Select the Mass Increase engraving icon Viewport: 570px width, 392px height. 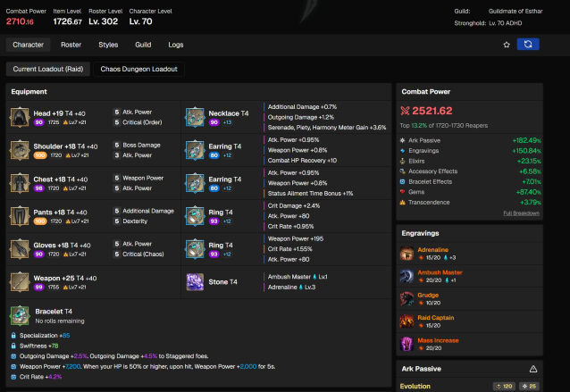pos(407,343)
